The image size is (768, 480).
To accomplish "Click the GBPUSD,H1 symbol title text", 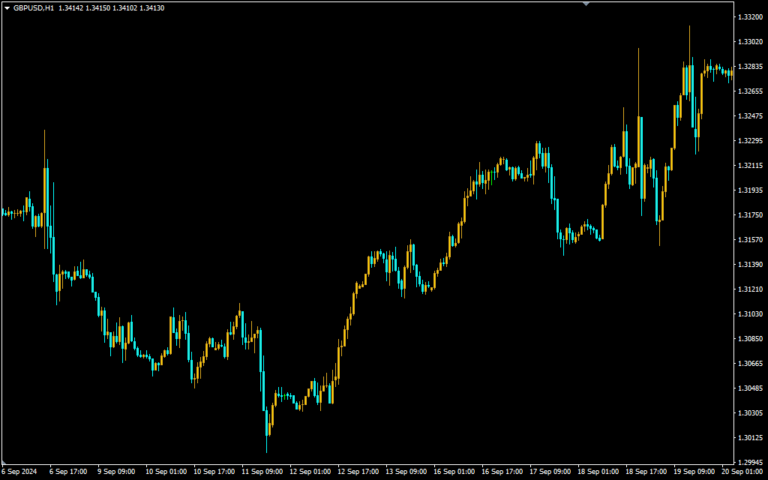I will (x=34, y=8).
